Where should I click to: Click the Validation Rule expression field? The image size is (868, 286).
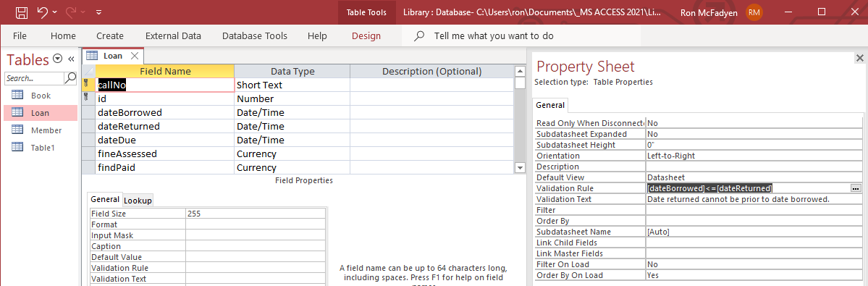click(x=747, y=189)
